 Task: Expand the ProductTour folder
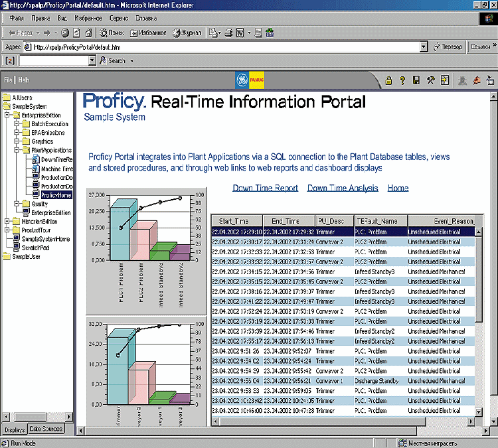tap(7, 230)
